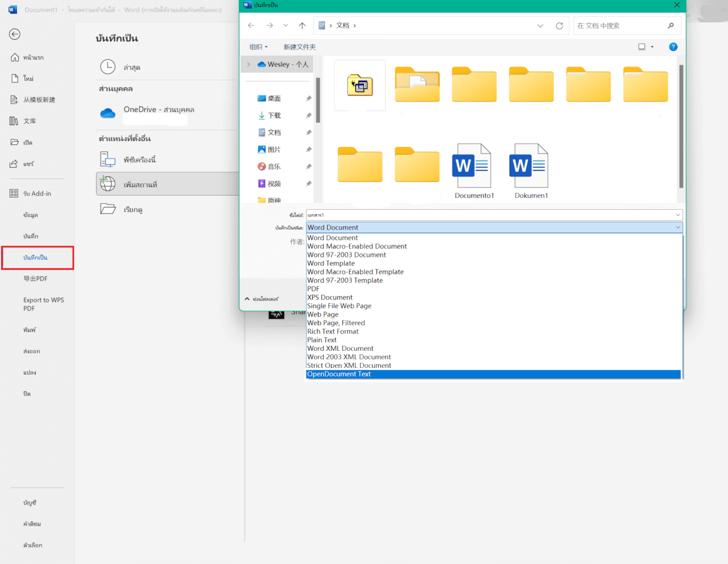Select PDF from the file type list
Viewport: 728px width, 564px height.
pos(313,288)
